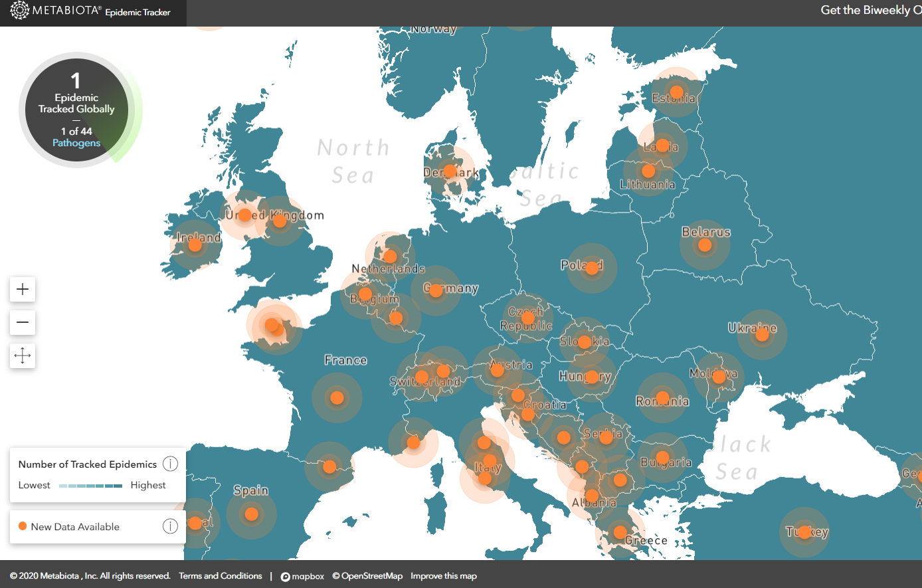
Task: Click the Ireland epidemic marker
Action: tap(195, 245)
